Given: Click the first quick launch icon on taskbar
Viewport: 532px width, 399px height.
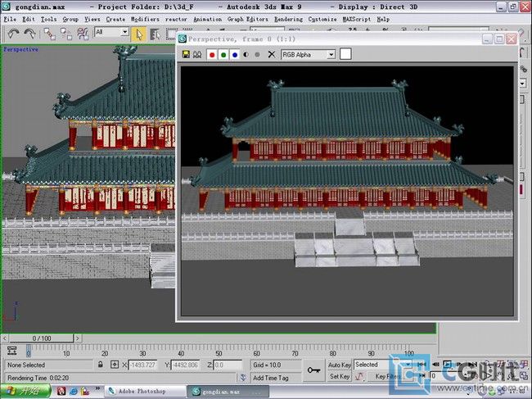Looking at the screenshot, I should [x=61, y=391].
